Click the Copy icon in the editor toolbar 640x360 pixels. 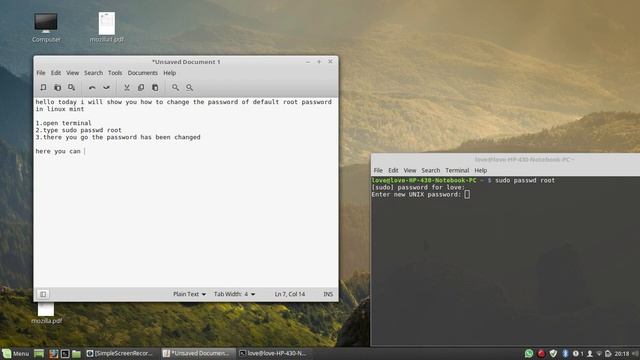pos(141,87)
